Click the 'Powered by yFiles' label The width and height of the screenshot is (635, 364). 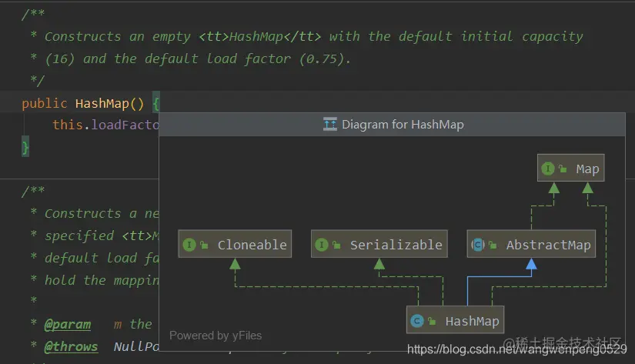tap(216, 336)
